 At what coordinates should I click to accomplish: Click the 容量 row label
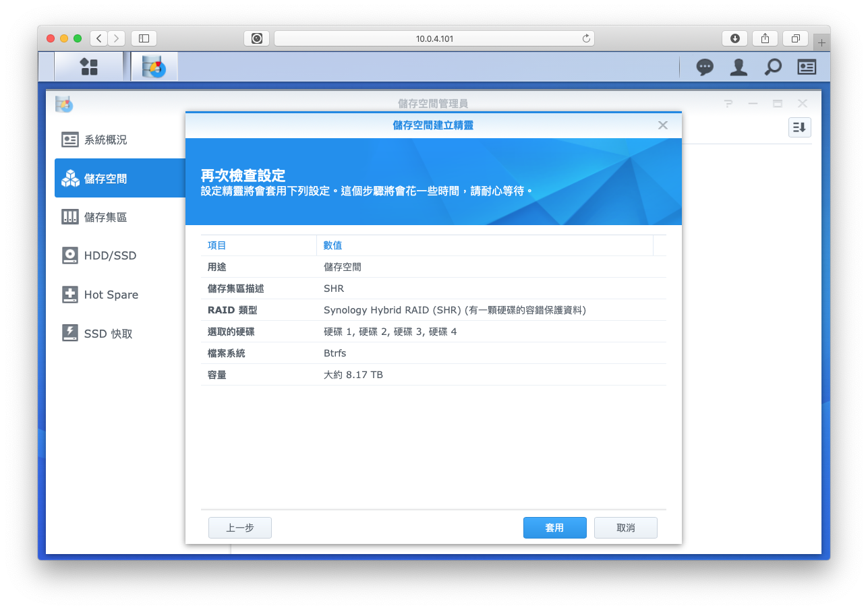click(x=217, y=375)
